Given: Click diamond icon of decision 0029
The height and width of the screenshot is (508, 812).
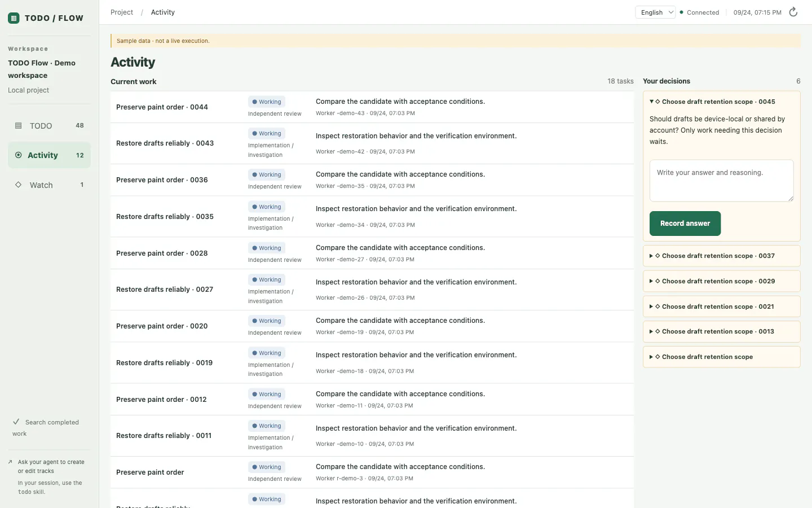Looking at the screenshot, I should click(657, 281).
